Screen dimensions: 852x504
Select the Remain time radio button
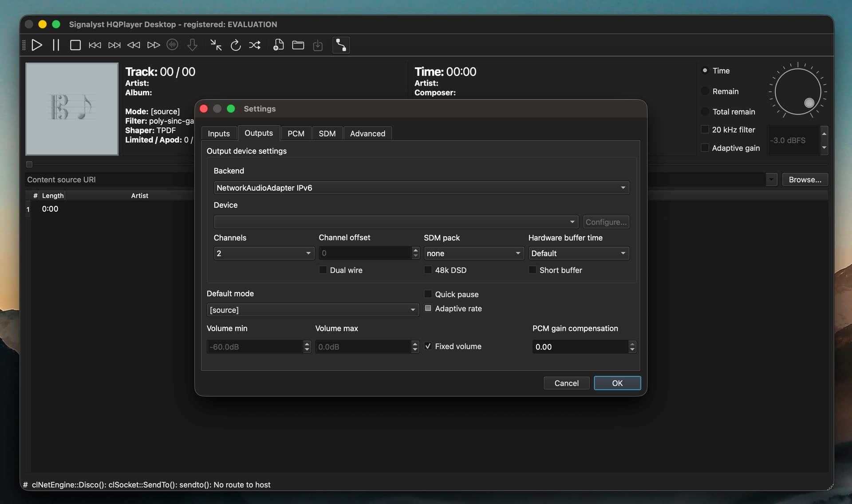705,91
